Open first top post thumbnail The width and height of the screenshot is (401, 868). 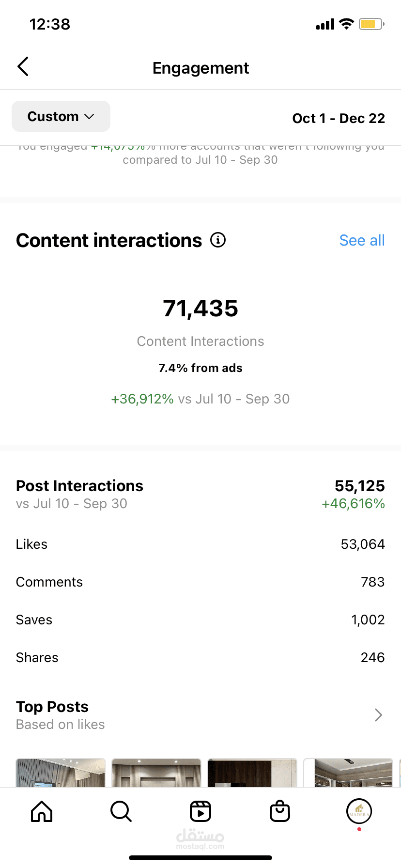click(61, 773)
